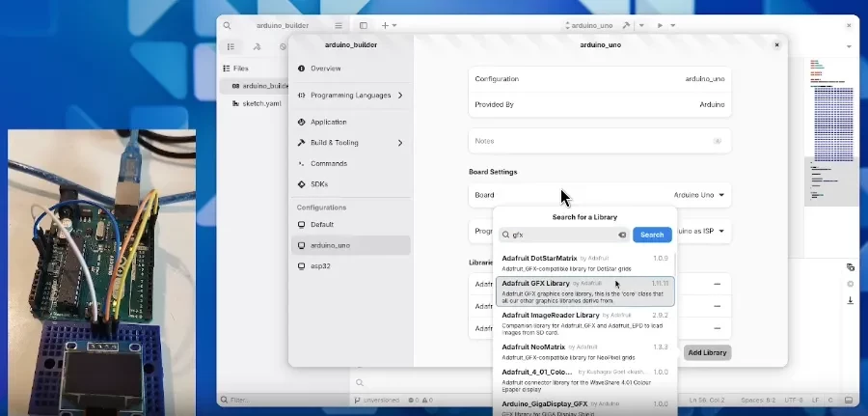Screen dimensions: 868x416
Task: Select the Overview sidebar item
Action: [325, 69]
